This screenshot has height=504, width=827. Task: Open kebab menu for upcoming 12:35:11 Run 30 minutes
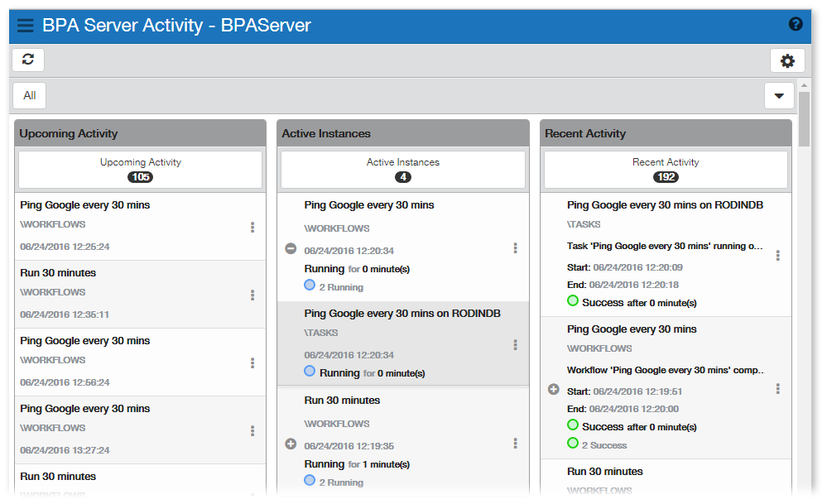[x=252, y=295]
